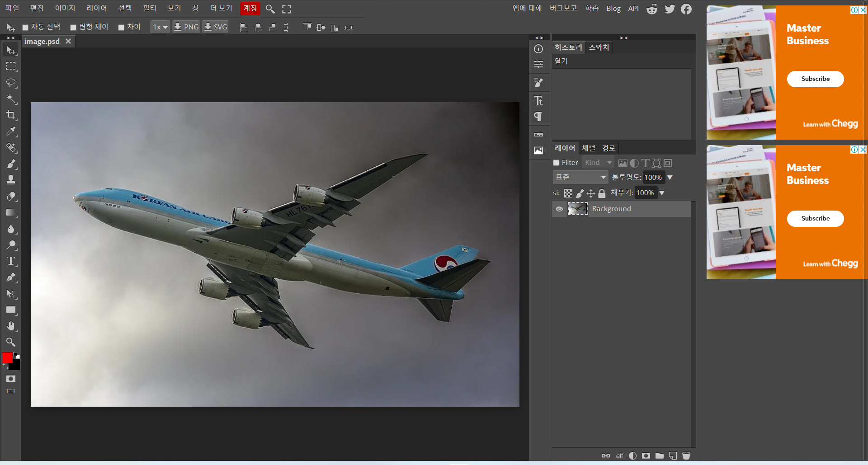Select the Crop tool
Viewport: 868px width, 465px height.
(11, 115)
